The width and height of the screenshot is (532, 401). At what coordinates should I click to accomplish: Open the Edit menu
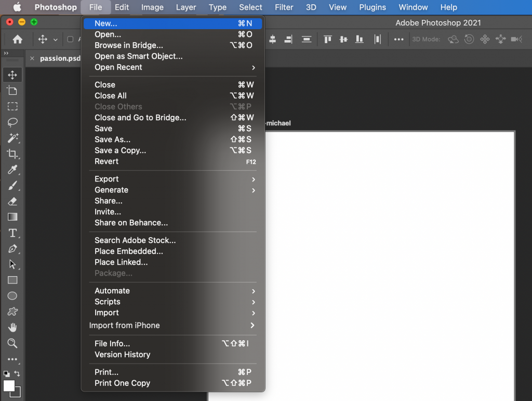click(x=122, y=7)
